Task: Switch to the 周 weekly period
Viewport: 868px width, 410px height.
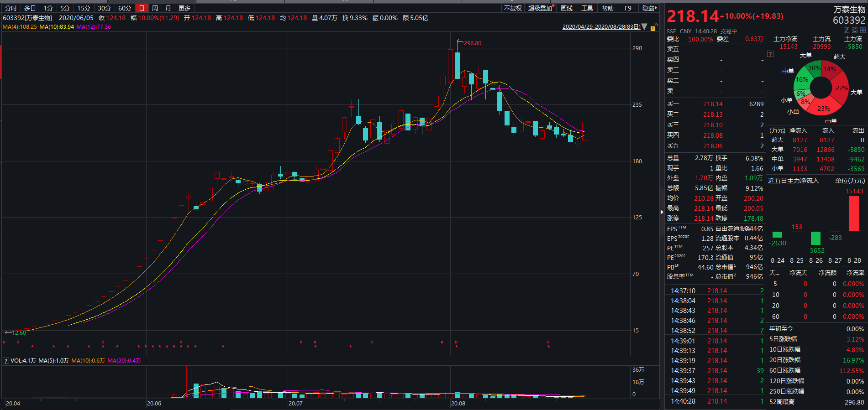Action: [x=155, y=8]
